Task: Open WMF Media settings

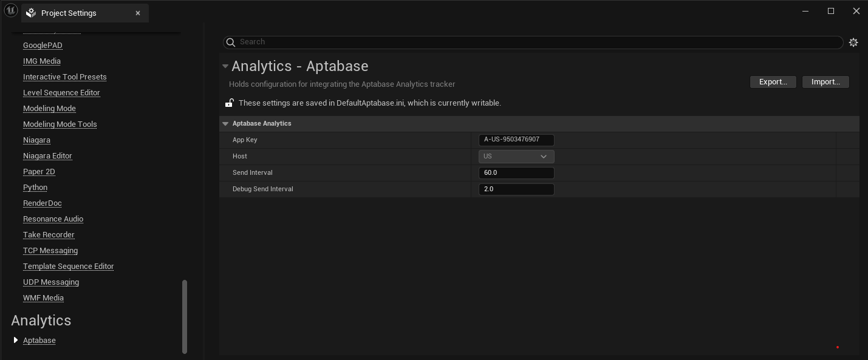Action: [x=43, y=298]
